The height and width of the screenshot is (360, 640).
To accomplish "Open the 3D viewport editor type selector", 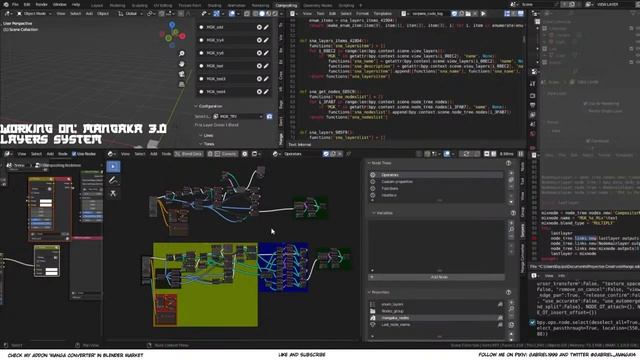I will tap(8, 13).
